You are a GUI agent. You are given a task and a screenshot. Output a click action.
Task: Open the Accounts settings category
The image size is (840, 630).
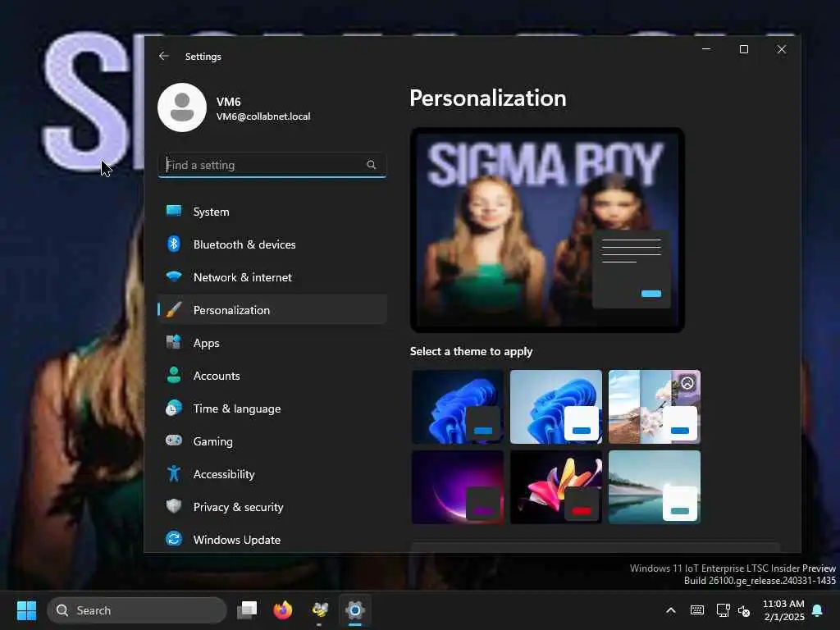pos(272,376)
